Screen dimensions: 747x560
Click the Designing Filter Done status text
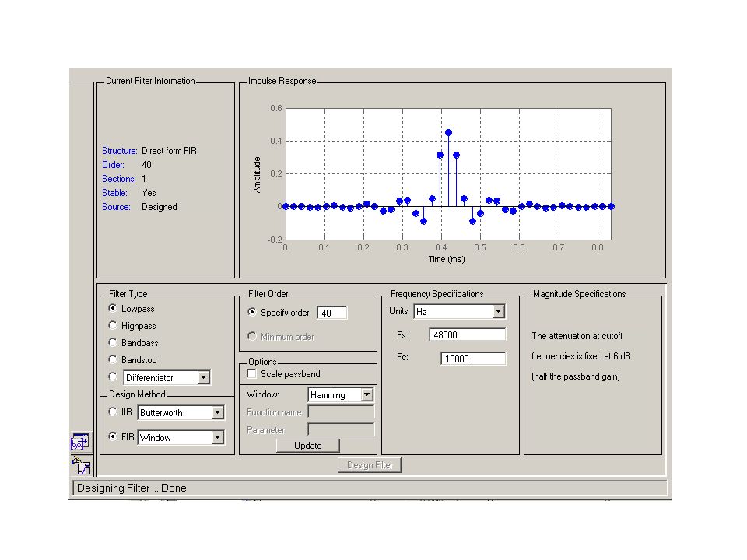132,488
